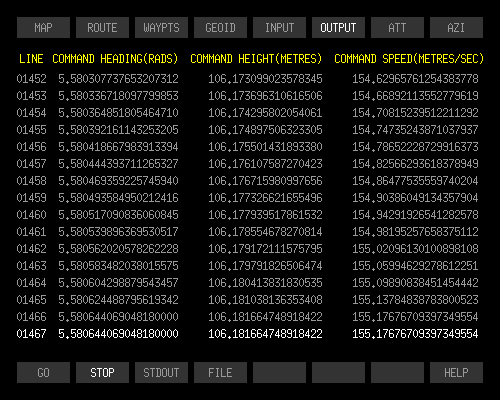
Task: Click the blank button left of HELP
Action: (x=397, y=372)
